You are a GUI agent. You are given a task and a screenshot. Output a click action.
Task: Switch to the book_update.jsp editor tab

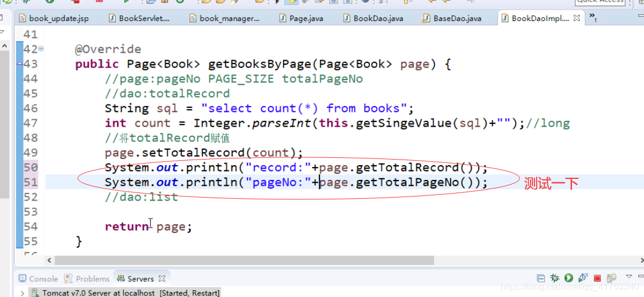click(53, 19)
